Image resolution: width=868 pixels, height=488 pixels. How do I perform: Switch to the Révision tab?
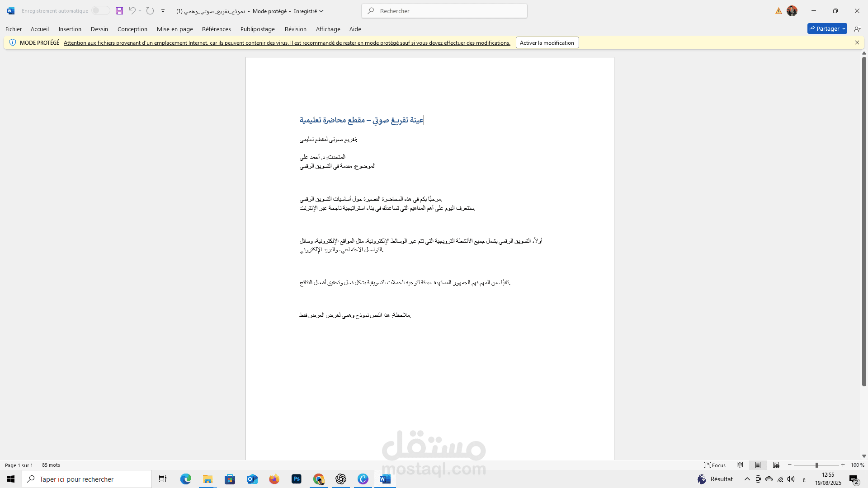pyautogui.click(x=296, y=29)
